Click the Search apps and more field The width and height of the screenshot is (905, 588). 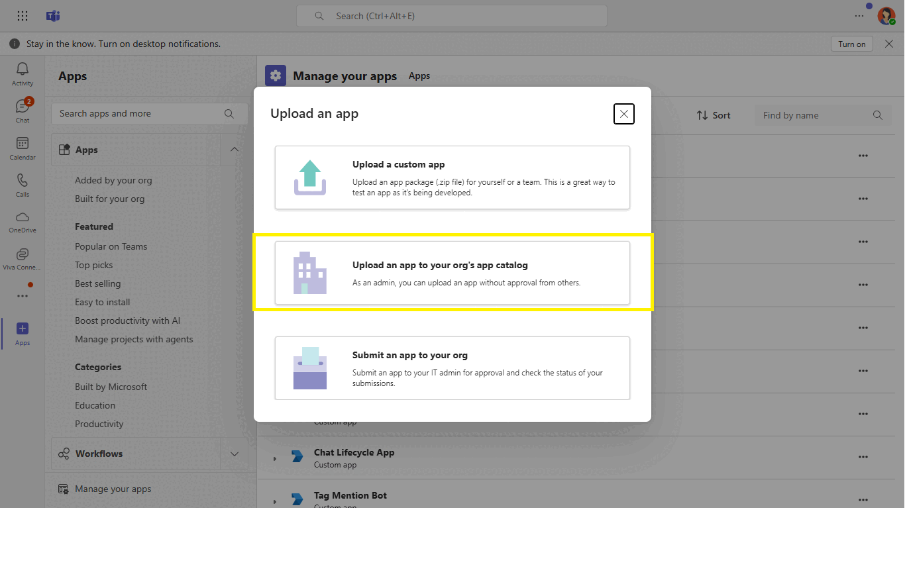(150, 114)
